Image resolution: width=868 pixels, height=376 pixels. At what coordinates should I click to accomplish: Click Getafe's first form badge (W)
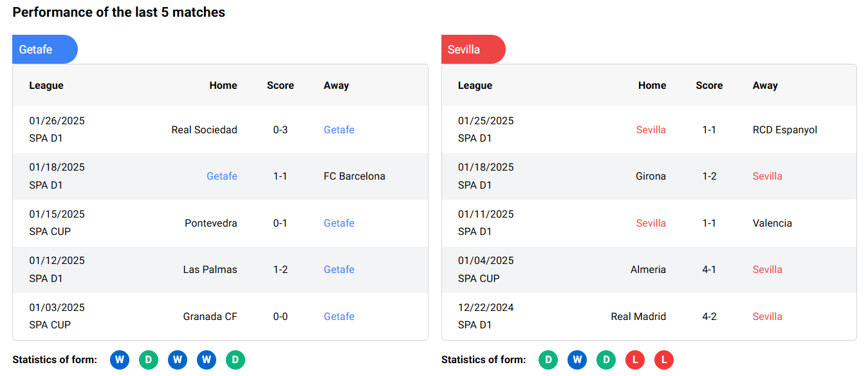click(120, 360)
